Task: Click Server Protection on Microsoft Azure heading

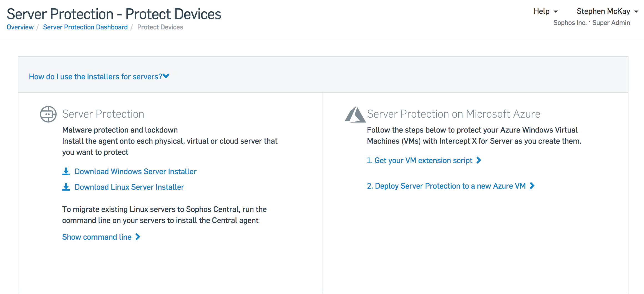Action: point(454,114)
